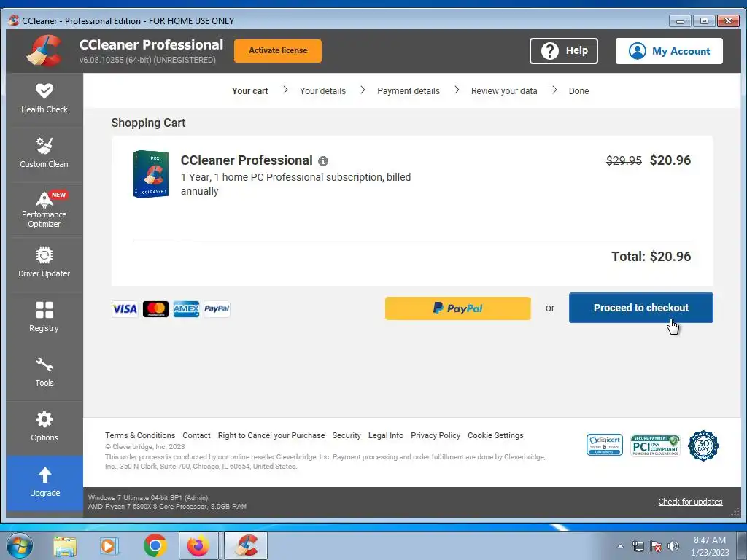The height and width of the screenshot is (560, 747).
Task: Click the crossed-out $29.95 price
Action: point(624,160)
